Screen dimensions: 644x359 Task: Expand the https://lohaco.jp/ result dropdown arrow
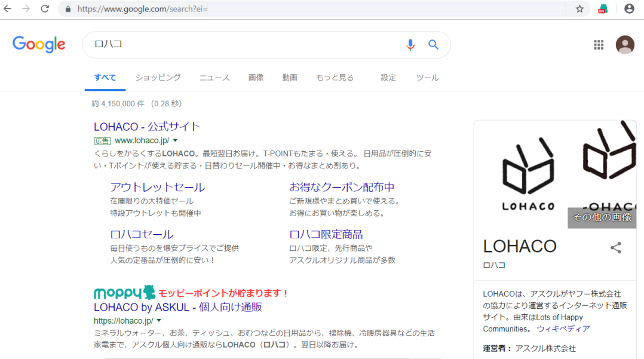pos(159,321)
